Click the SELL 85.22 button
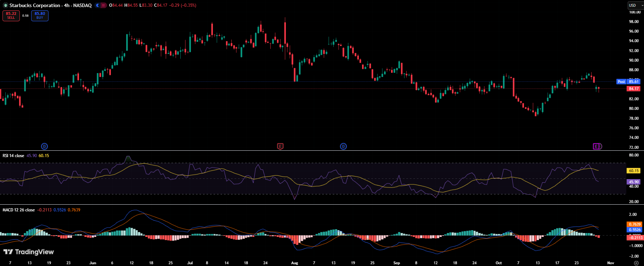The width and height of the screenshot is (644, 266). (11, 16)
